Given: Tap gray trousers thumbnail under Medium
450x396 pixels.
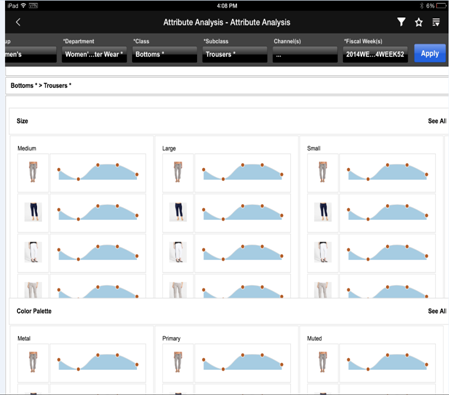Looking at the screenshot, I should pos(33,172).
